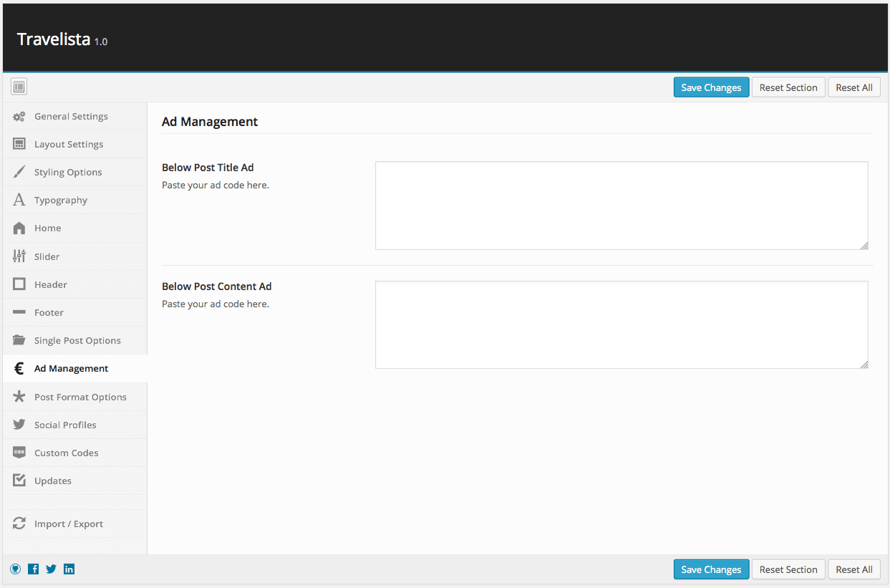Click the letter A Typography icon

point(19,200)
